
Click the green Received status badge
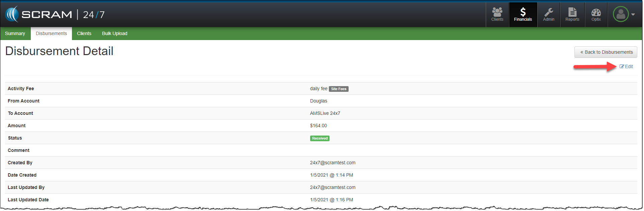coord(319,138)
